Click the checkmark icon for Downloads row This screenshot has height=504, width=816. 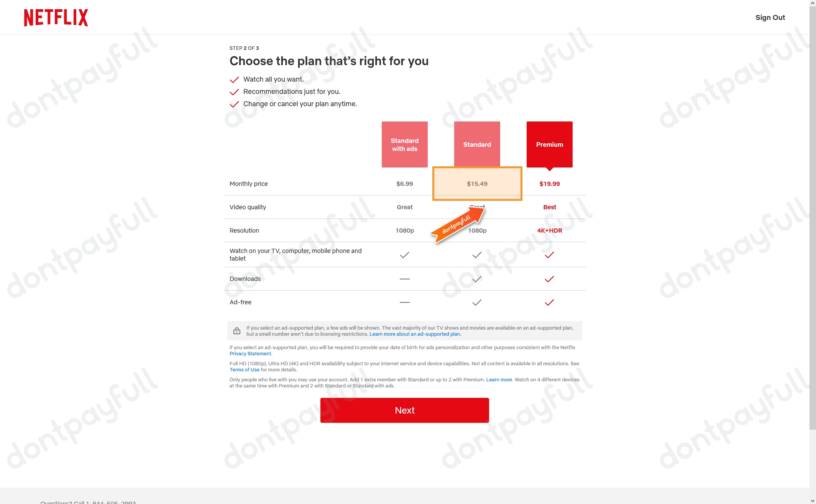[477, 279]
